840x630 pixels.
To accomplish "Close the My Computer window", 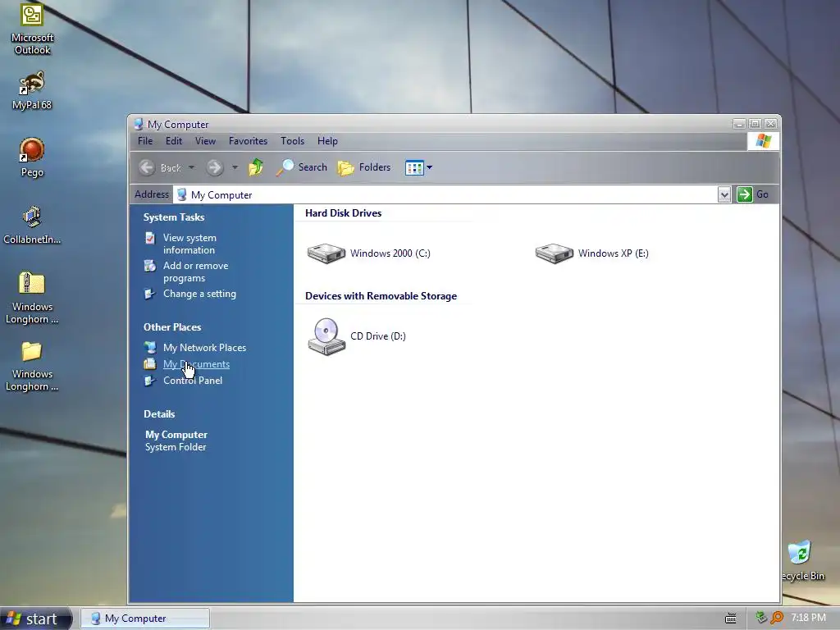I will click(x=770, y=124).
